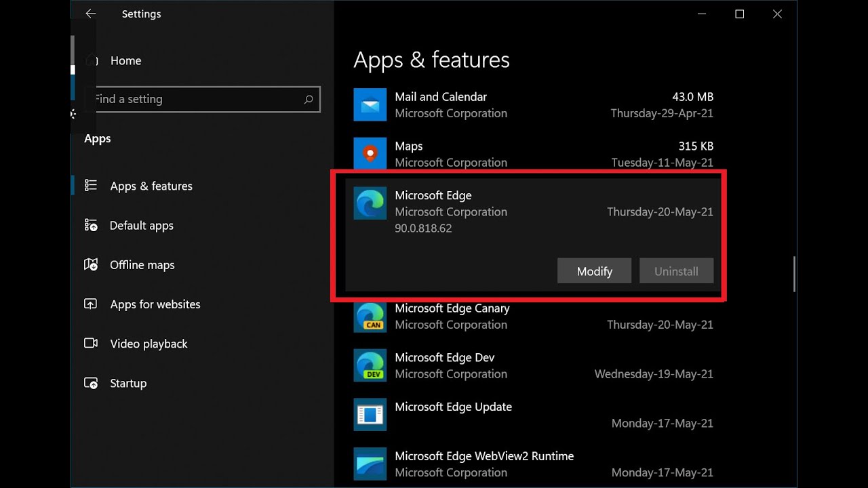Select the Mail and Calendar entry name

(x=441, y=97)
